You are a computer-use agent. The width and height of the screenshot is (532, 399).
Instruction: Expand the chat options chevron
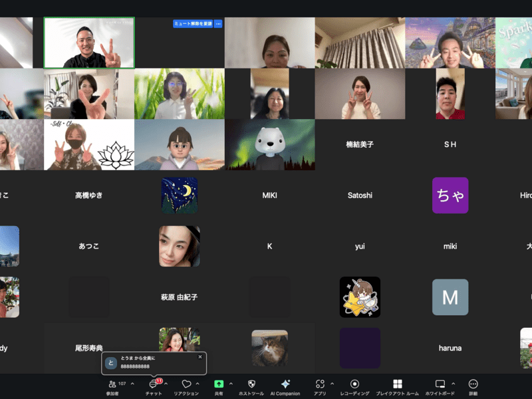(166, 384)
